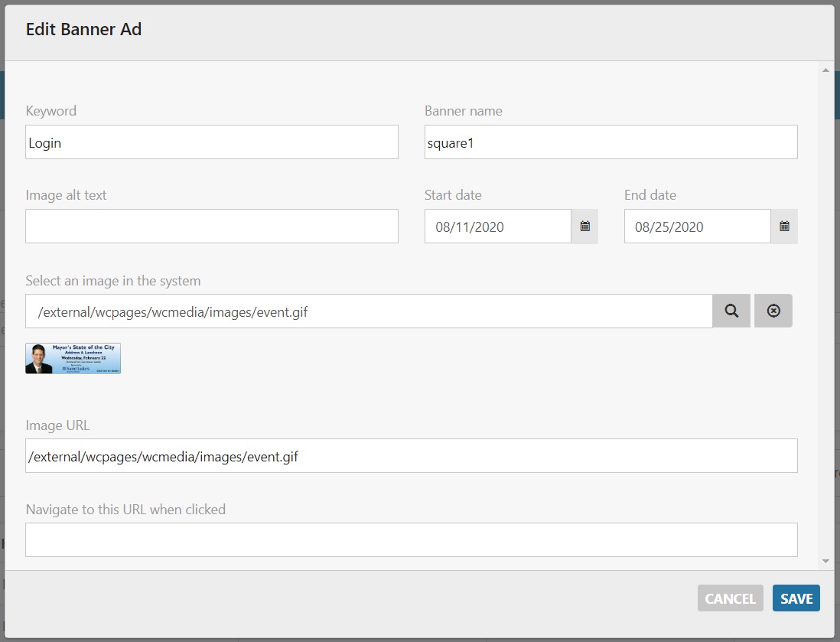
Task: Click the scrollbar down arrow in the dialog
Action: pos(825,561)
